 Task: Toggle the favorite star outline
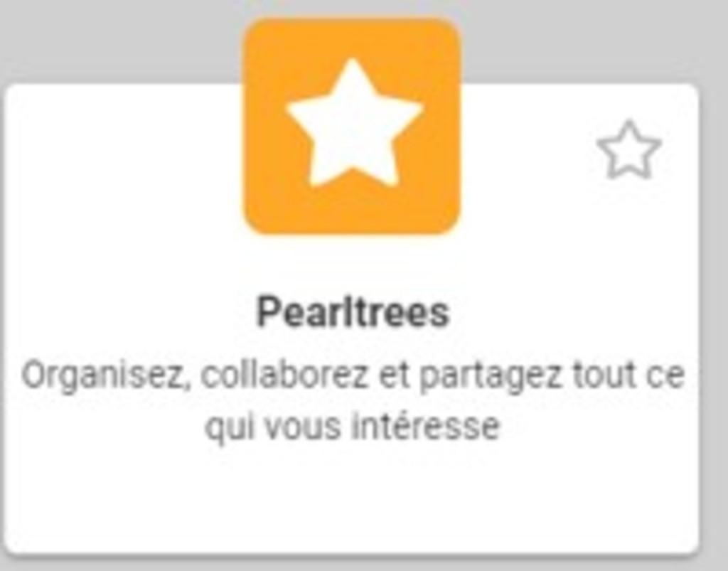(x=628, y=151)
